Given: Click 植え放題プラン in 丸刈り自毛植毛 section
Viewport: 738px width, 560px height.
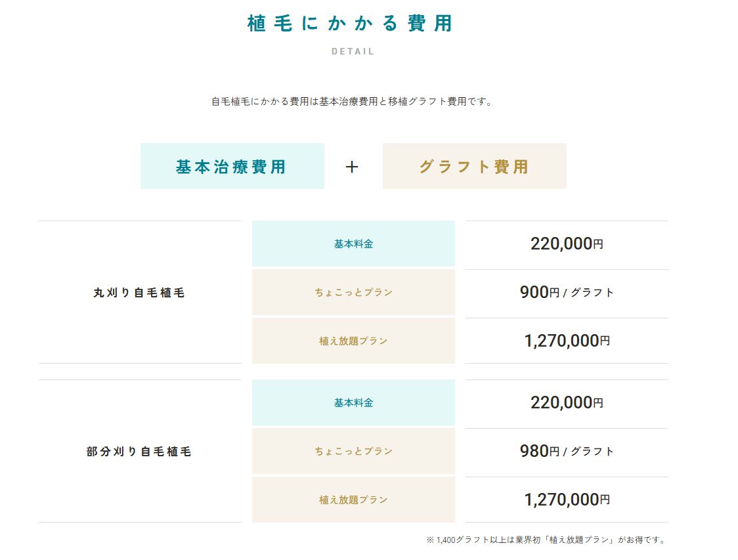Looking at the screenshot, I should point(353,341).
